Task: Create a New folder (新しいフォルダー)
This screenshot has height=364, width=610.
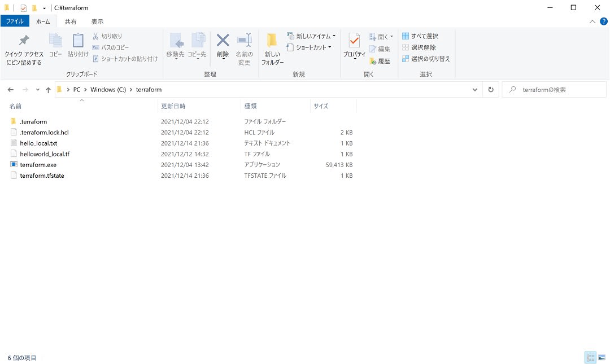Action: 272,50
